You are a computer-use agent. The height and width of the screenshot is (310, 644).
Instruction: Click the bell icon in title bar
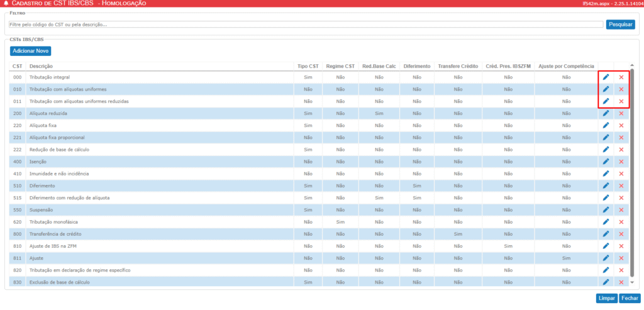(6, 4)
